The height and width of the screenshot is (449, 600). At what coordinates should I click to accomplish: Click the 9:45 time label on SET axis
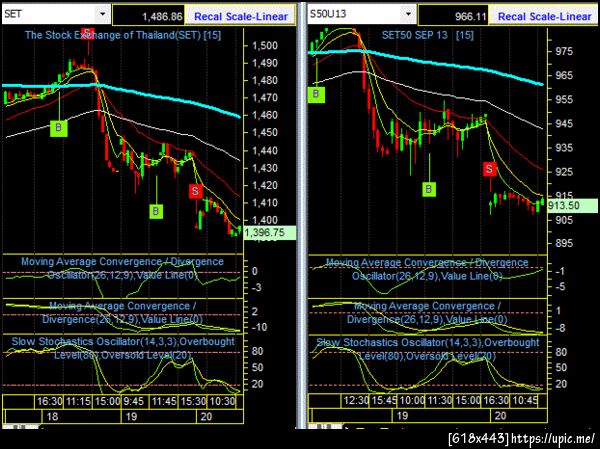pos(134,402)
